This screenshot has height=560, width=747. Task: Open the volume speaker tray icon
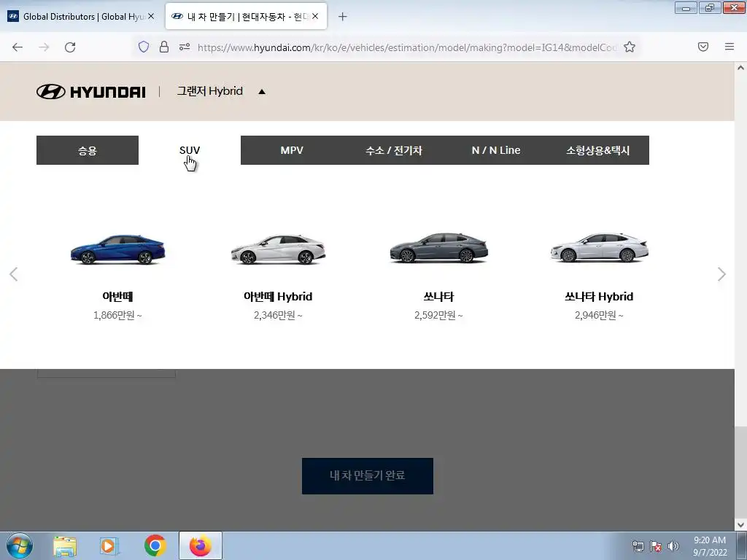pyautogui.click(x=673, y=546)
